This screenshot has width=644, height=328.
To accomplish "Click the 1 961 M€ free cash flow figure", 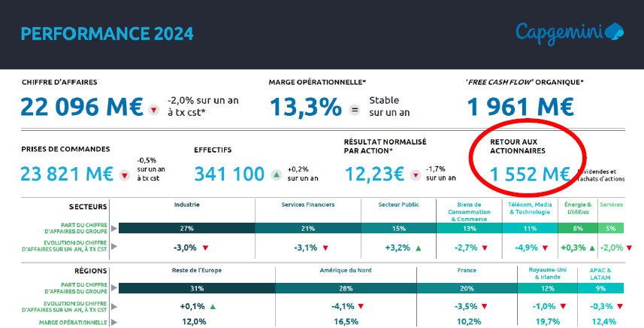I will tap(521, 107).
